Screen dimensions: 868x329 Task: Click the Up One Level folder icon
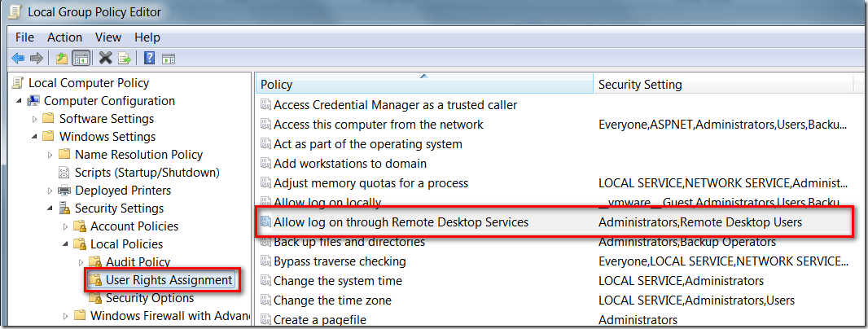click(x=62, y=58)
